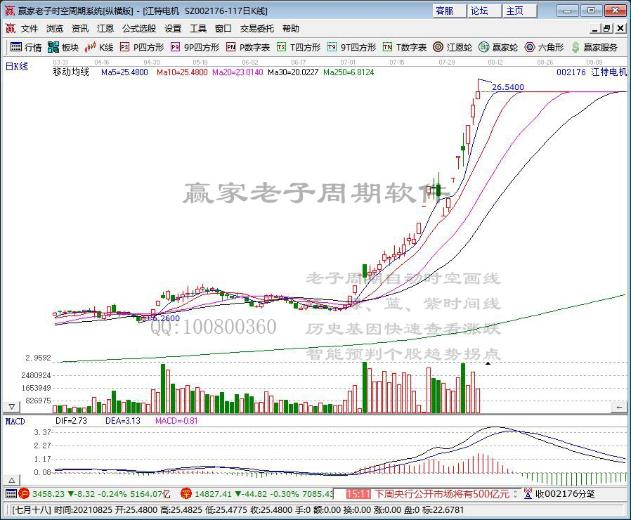This screenshot has height=520, width=631.
Task: Open the 板块 sector view icon
Action: point(53,47)
